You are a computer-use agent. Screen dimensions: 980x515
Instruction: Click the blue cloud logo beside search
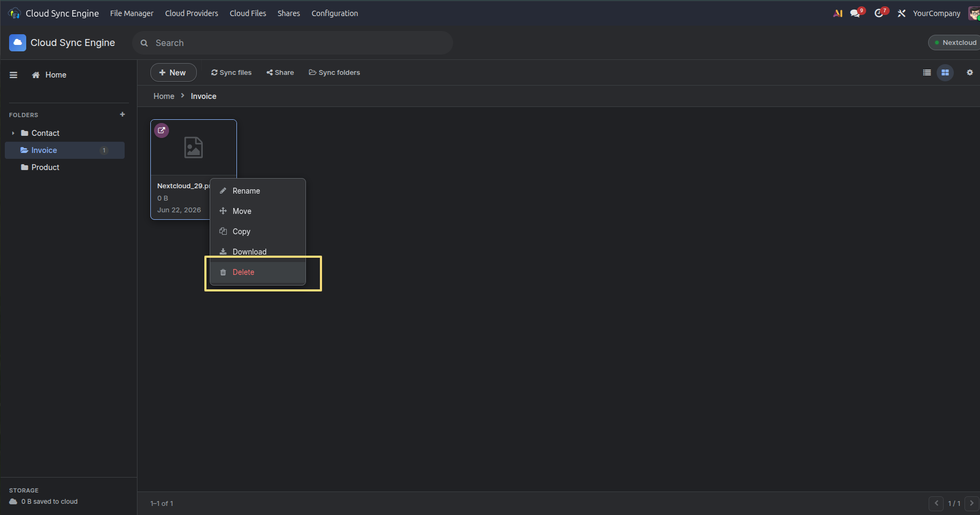point(18,43)
